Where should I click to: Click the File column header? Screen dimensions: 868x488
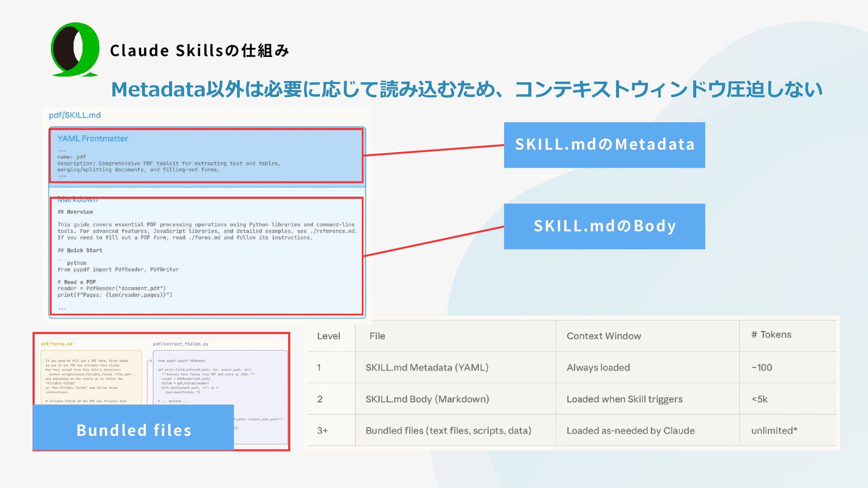[377, 336]
